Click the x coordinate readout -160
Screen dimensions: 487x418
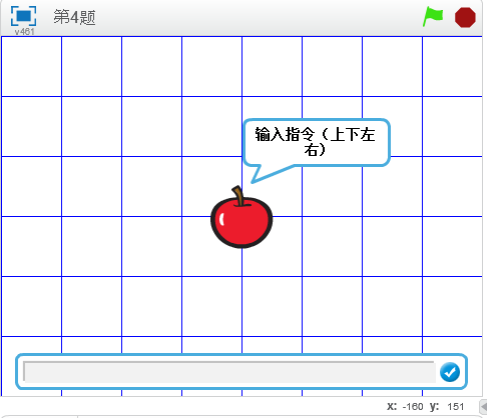coord(413,407)
